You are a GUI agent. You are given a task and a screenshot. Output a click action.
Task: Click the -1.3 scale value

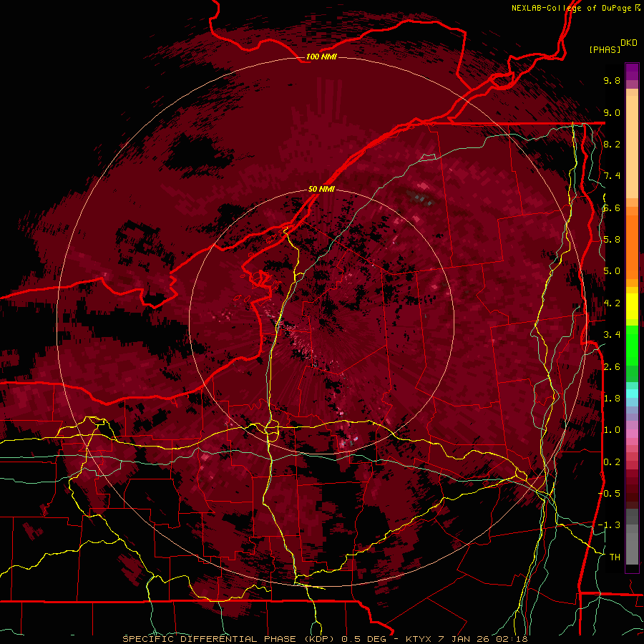[x=610, y=525]
